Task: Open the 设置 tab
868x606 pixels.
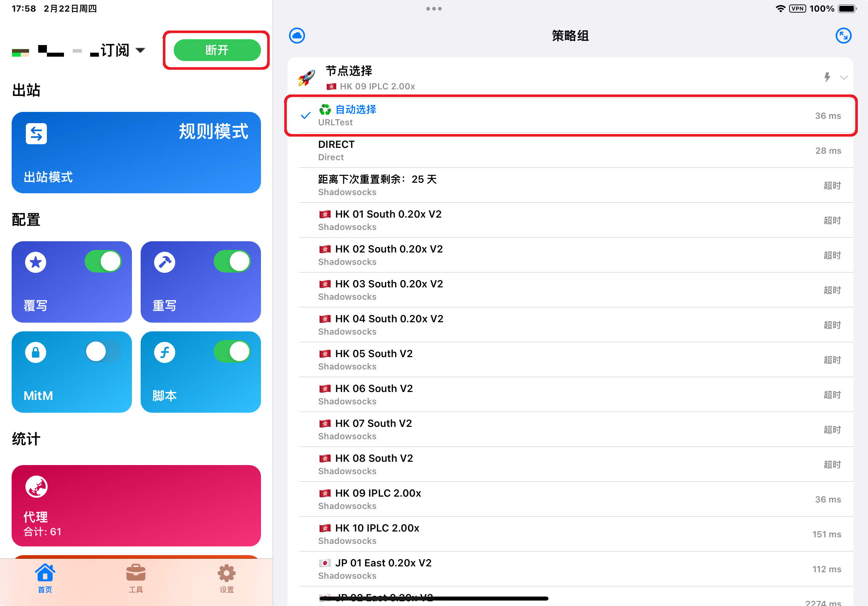Action: 226,578
